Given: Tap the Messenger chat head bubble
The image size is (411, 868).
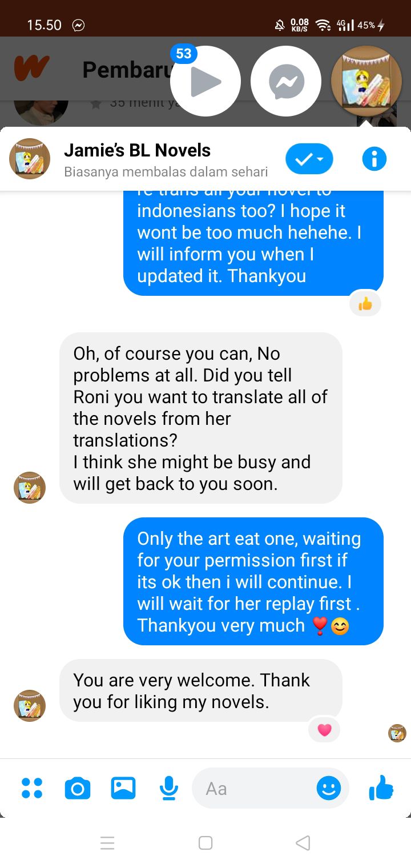Looking at the screenshot, I should click(x=287, y=81).
